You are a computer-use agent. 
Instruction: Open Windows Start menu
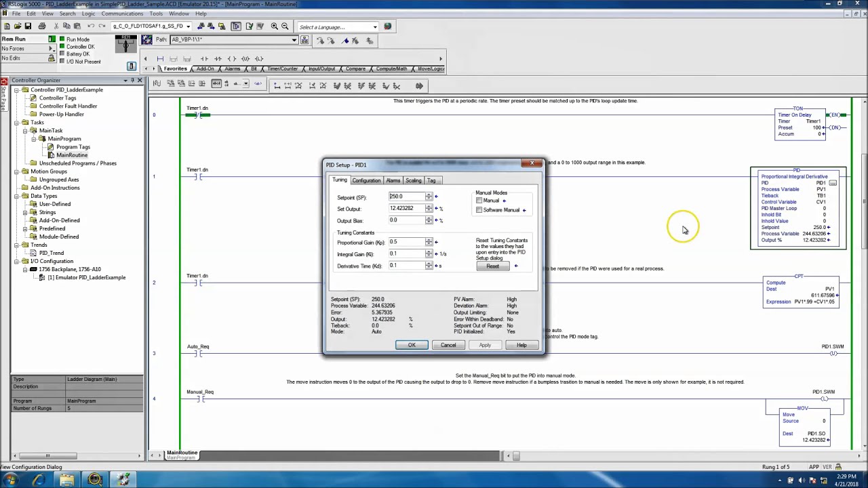[12, 480]
